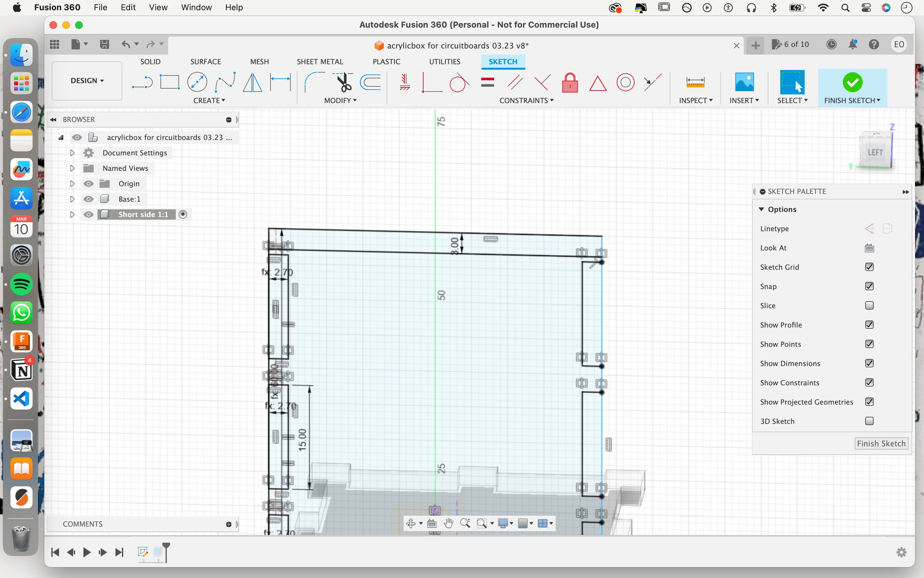Open new design tab with plus button
924x578 pixels.
755,46
